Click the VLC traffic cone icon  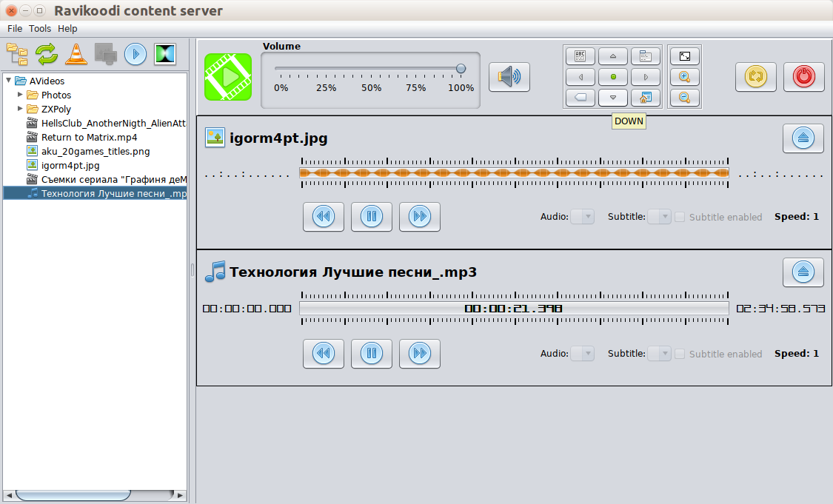(76, 54)
